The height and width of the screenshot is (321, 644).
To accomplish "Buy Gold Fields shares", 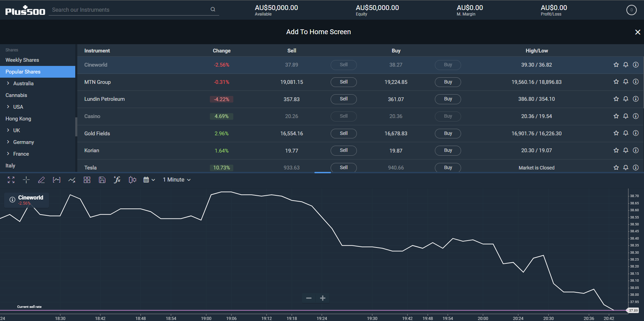I will point(448,133).
